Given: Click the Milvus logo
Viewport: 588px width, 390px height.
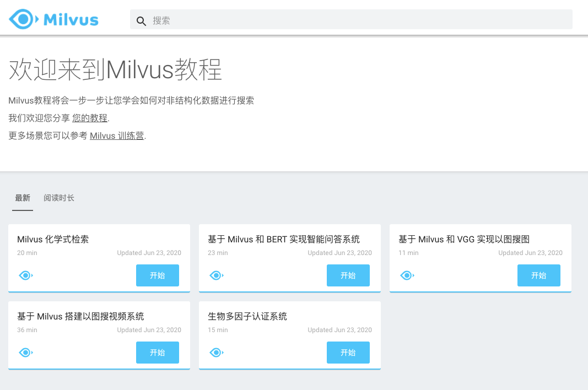Looking at the screenshot, I should point(53,19).
